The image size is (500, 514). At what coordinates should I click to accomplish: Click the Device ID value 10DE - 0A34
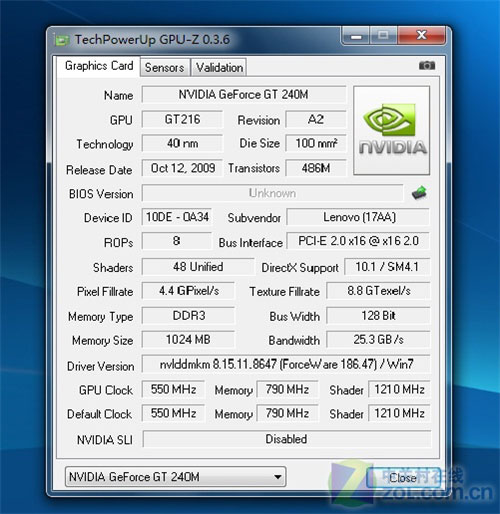(x=177, y=217)
